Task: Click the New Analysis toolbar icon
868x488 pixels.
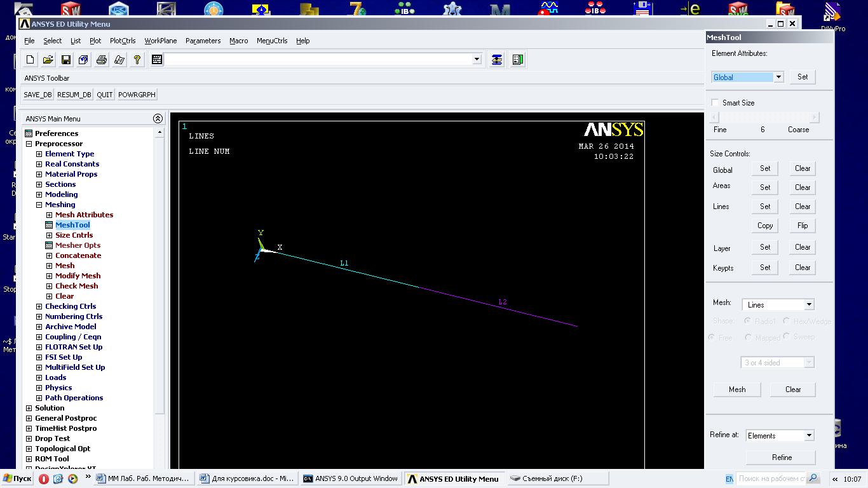Action: tap(30, 60)
